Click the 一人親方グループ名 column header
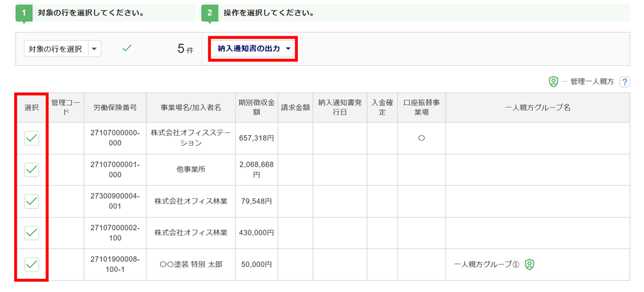This screenshot has width=644, height=292. pyautogui.click(x=537, y=108)
